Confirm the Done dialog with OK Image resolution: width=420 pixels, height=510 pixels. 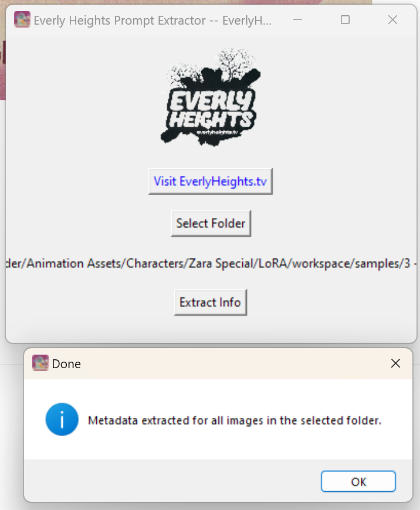tap(358, 481)
